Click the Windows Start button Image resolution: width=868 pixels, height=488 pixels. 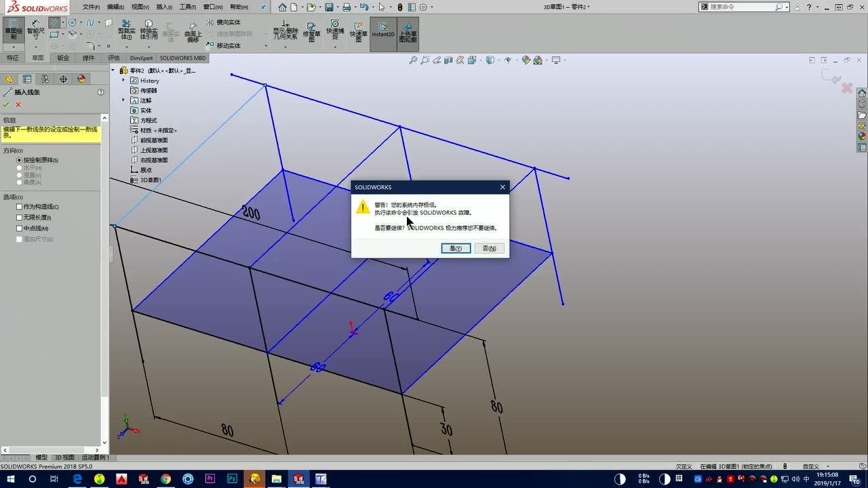coord(10,479)
